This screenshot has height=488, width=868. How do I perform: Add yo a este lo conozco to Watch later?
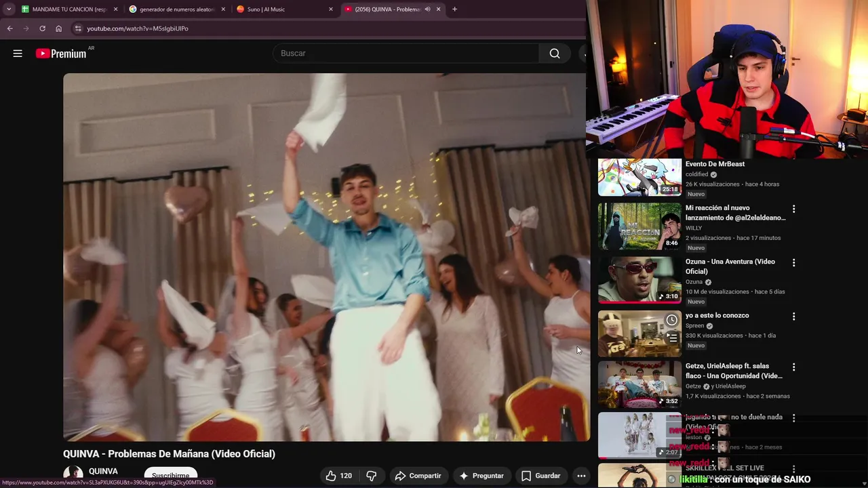(x=671, y=320)
